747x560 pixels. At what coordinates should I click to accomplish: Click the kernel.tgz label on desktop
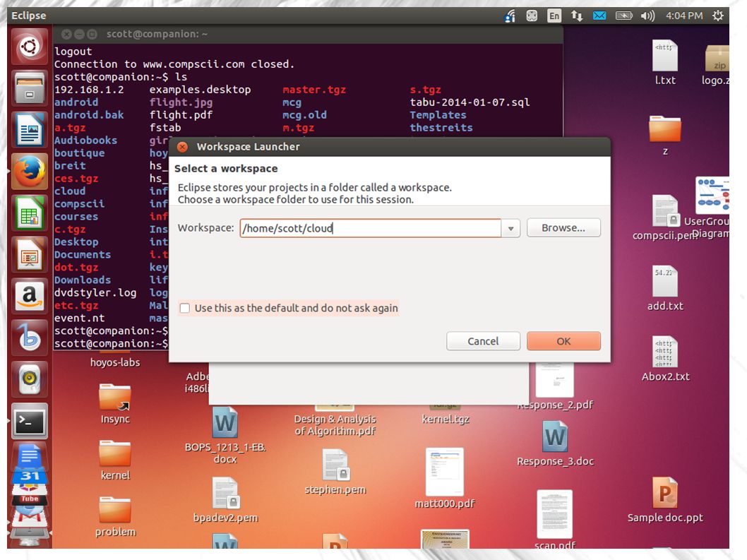click(446, 419)
